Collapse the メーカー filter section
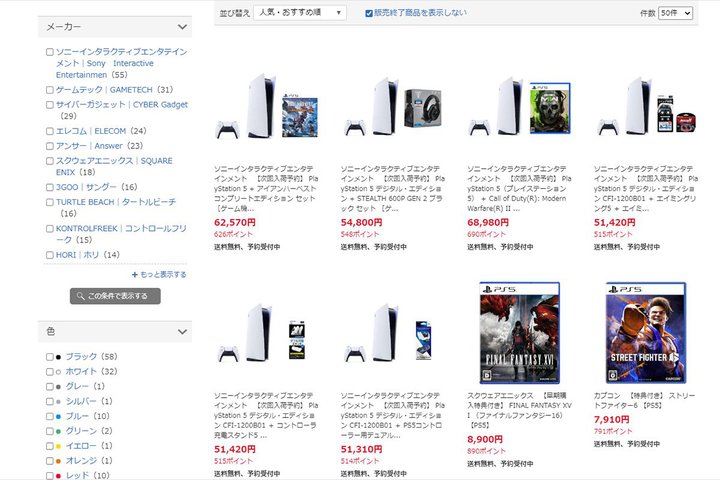 click(x=182, y=27)
